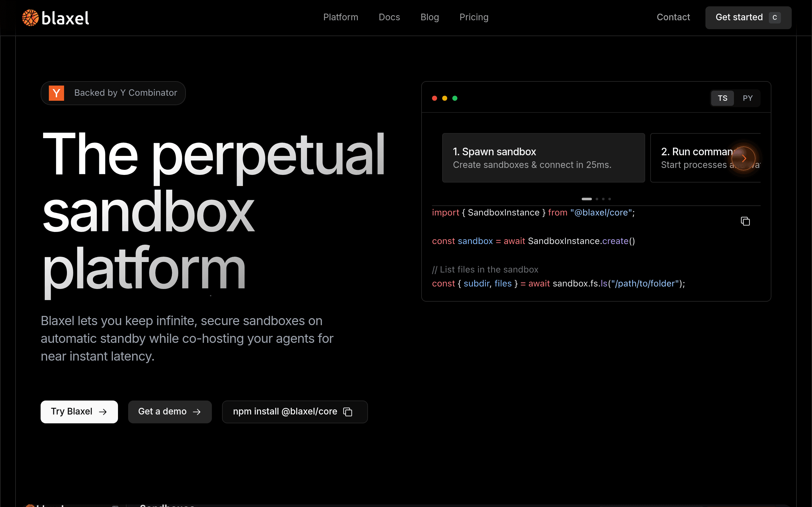
Task: Open the Docs nav item
Action: click(389, 17)
